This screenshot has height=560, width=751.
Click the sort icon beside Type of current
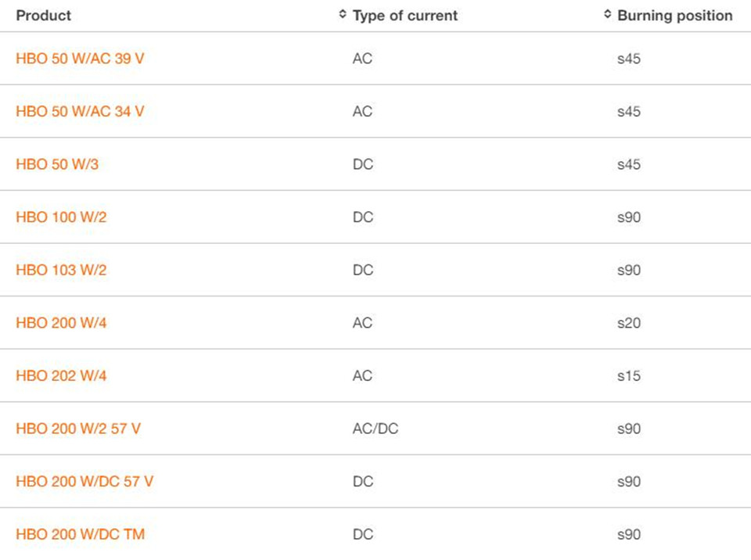click(343, 15)
